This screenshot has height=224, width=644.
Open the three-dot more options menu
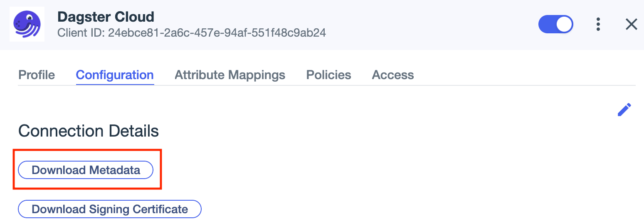(x=598, y=24)
